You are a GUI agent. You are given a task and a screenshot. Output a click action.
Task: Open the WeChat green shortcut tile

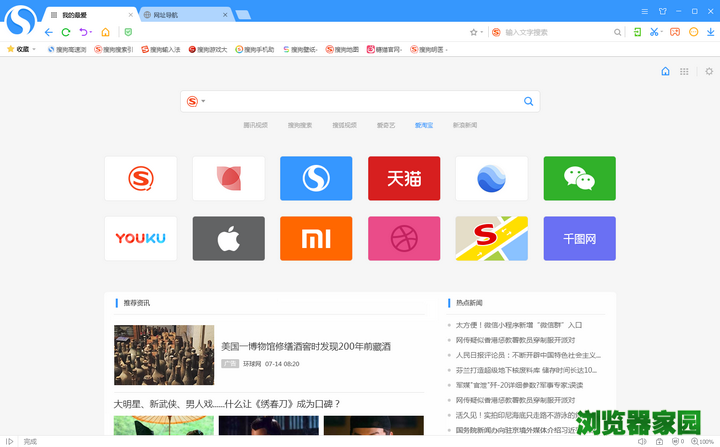tap(579, 178)
